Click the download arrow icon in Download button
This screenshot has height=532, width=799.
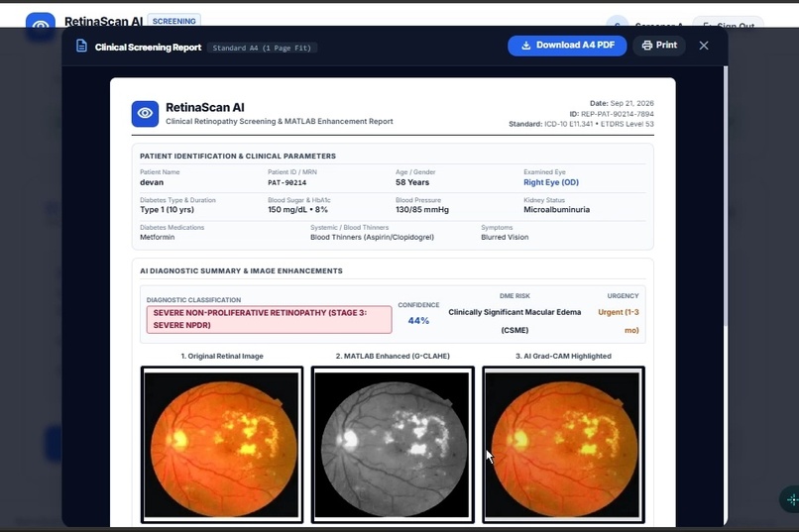[x=525, y=46]
